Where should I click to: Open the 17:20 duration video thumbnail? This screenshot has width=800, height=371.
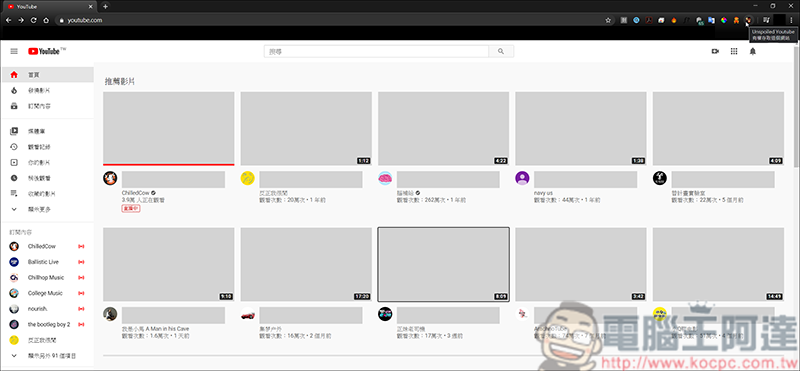306,264
